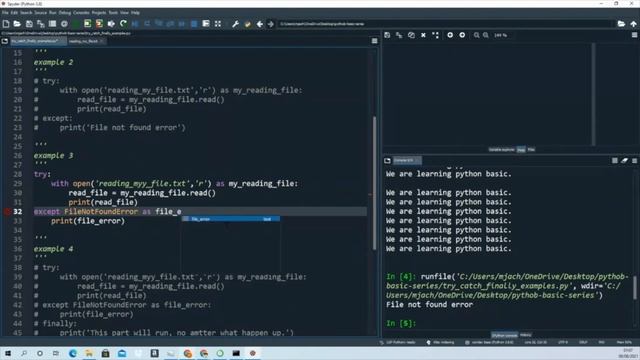Image resolution: width=640 pixels, height=360 pixels.
Task: Open the Projects menu
Action: click(x=99, y=13)
